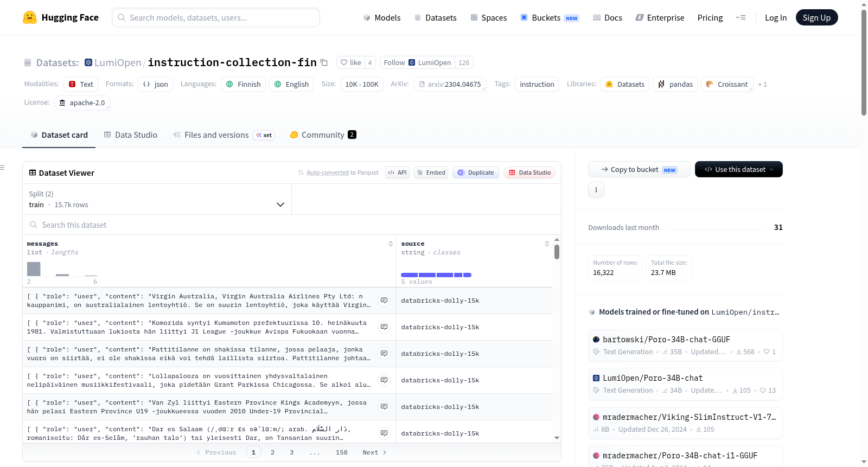Open the chat icon on the Pattitilanne row
This screenshot has width=868, height=467.
pos(384,354)
